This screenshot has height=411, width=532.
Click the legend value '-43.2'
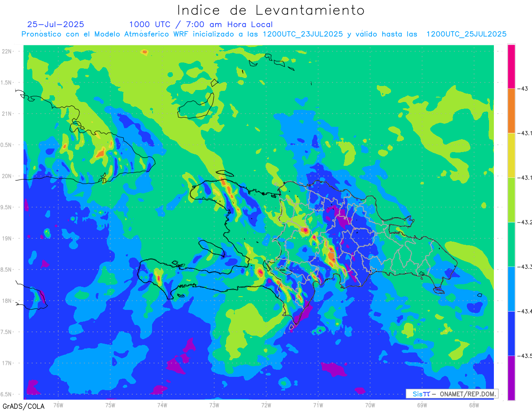pyautogui.click(x=524, y=222)
